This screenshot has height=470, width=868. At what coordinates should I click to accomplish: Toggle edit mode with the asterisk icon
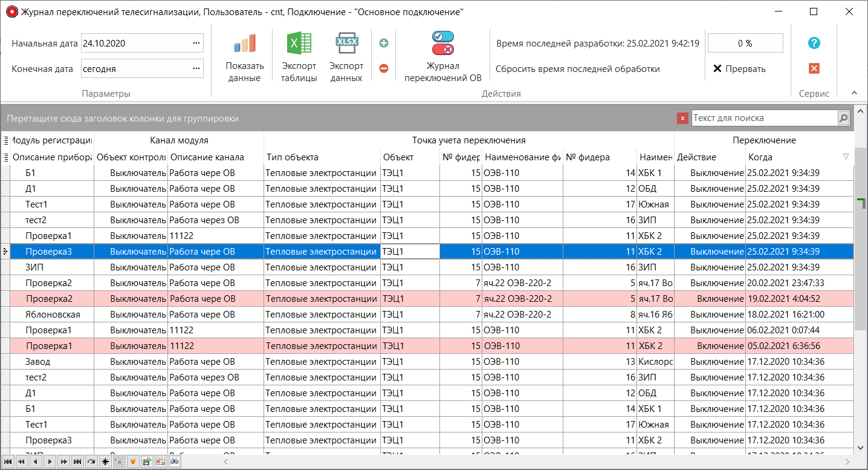tap(105, 461)
